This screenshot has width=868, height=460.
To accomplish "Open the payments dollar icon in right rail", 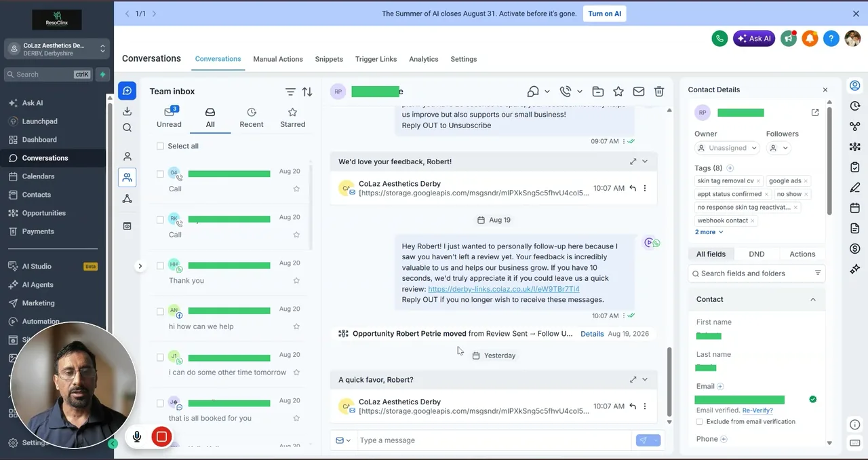I will 855,249.
